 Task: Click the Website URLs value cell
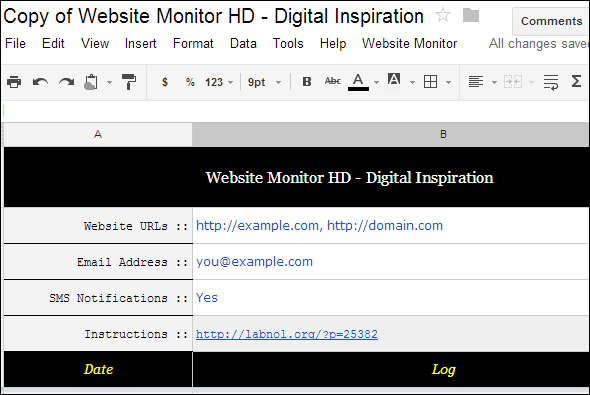coord(391,225)
